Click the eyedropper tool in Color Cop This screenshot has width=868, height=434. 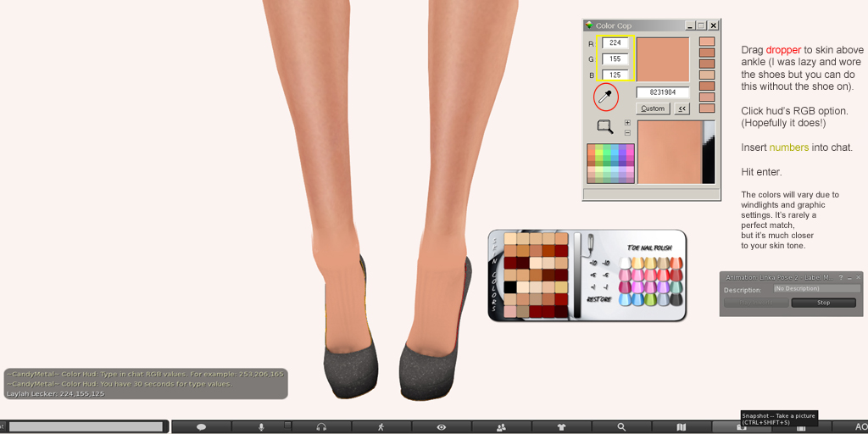point(605,97)
